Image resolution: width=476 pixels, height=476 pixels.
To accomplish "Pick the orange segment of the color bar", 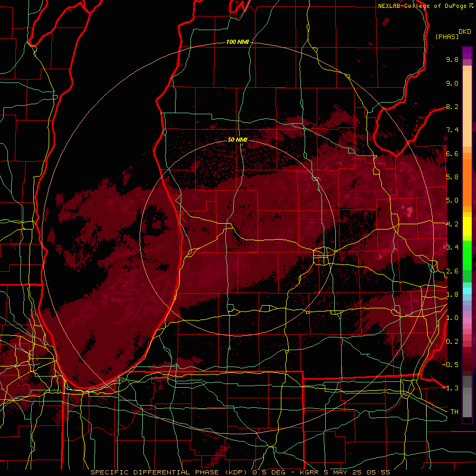I will 467,179.
